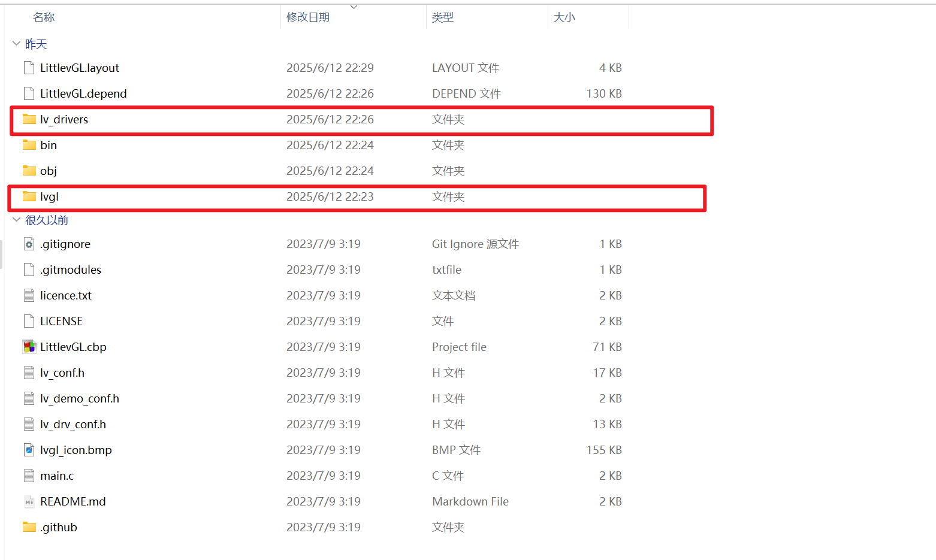Open the .github folder icon
The image size is (936, 560).
coord(29,527)
